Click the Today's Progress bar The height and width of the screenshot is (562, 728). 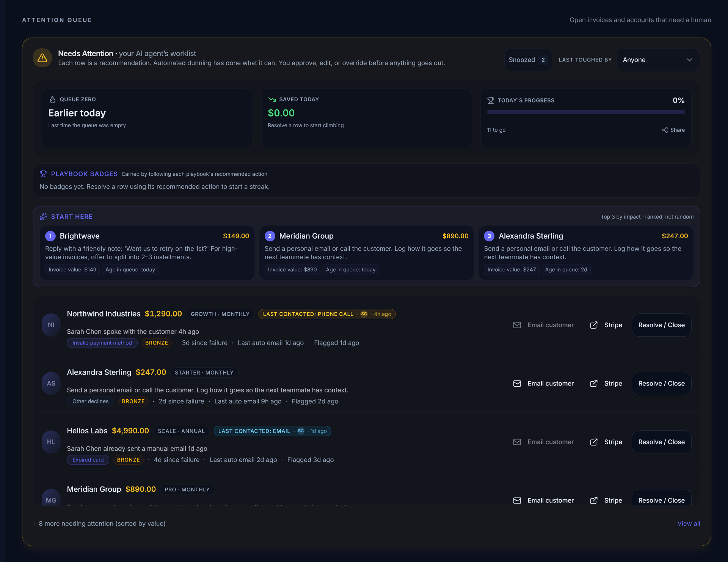coord(586,112)
